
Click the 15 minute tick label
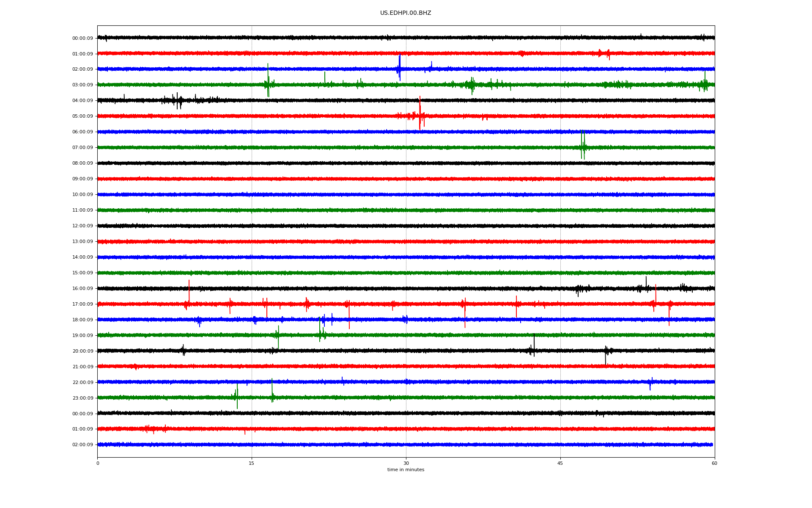252,464
